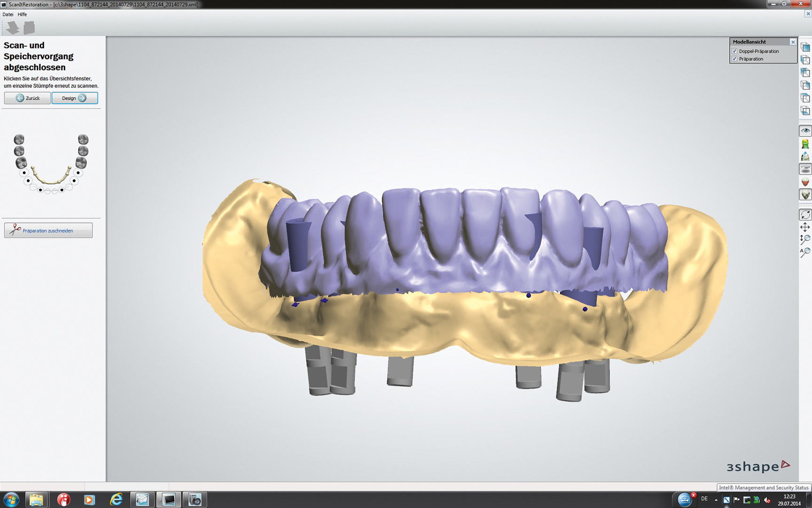This screenshot has height=508, width=812.
Task: Click the Design button to proceed
Action: pyautogui.click(x=75, y=98)
